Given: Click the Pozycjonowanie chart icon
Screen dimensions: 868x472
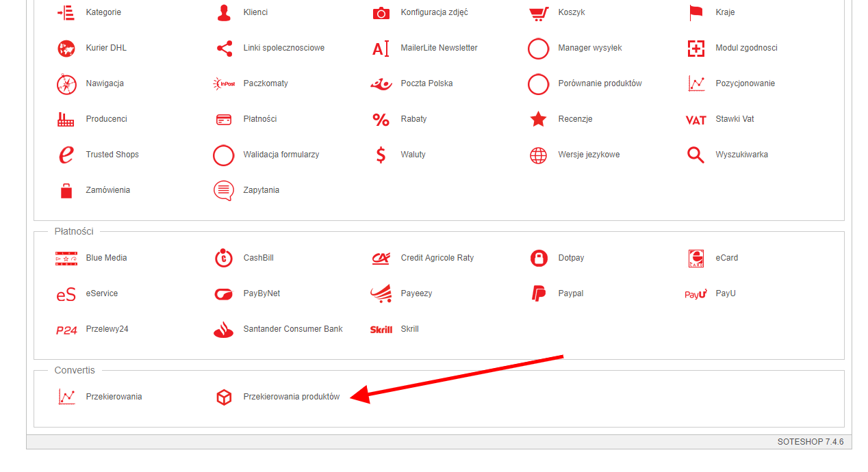Looking at the screenshot, I should pos(696,83).
